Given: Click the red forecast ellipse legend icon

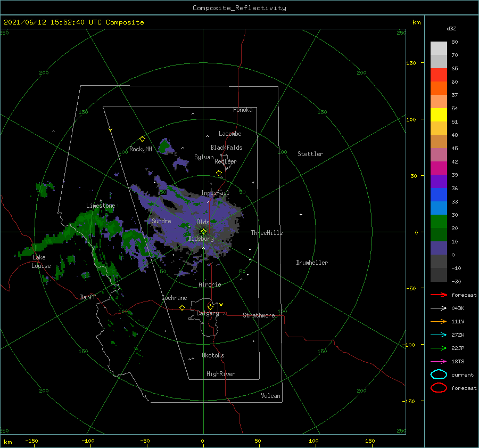Looking at the screenshot, I should click(x=439, y=388).
